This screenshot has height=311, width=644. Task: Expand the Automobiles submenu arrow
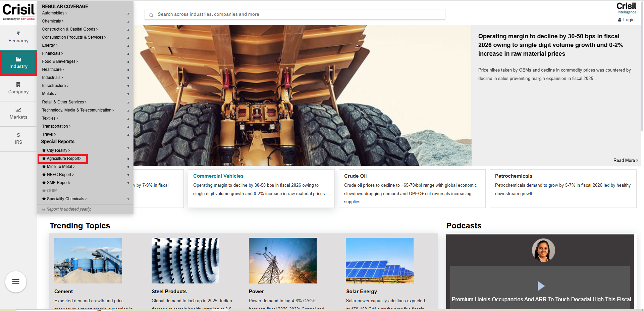(128, 13)
